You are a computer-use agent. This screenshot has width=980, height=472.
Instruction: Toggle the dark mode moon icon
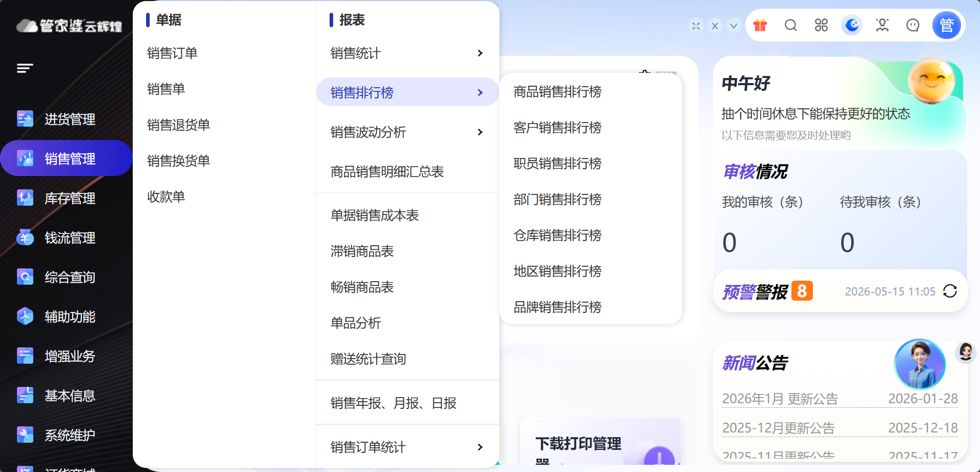tap(852, 25)
